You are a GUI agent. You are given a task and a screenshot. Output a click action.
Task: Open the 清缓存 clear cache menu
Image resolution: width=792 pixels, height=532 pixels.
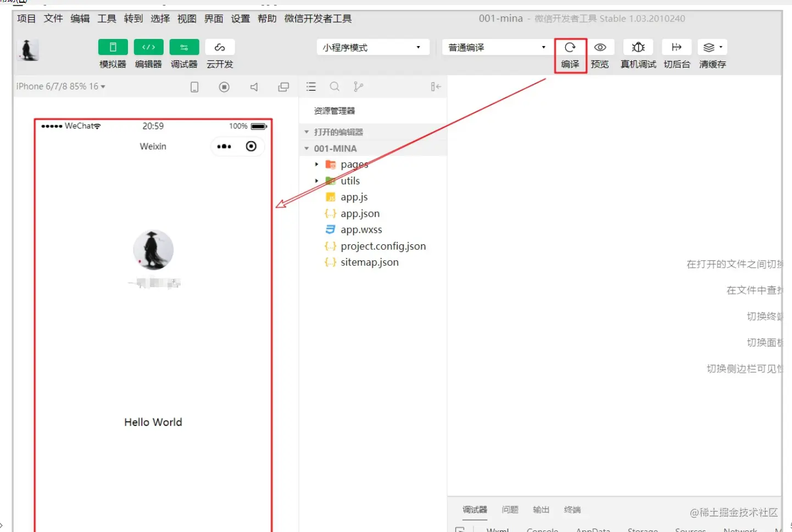click(712, 47)
